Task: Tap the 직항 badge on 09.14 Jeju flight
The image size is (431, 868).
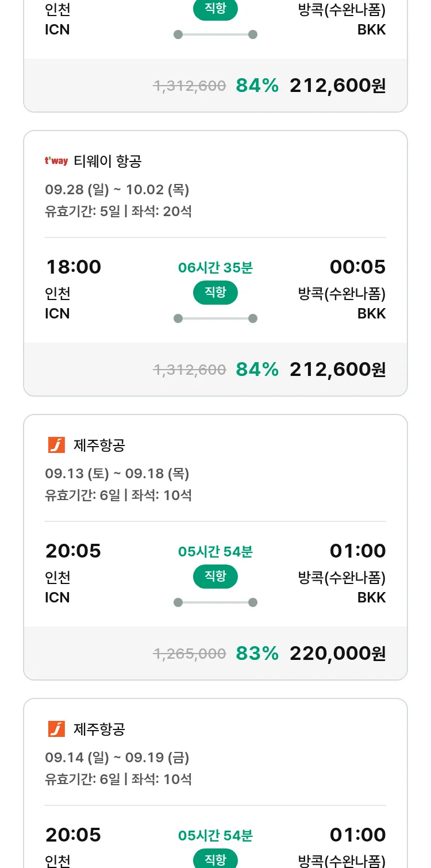Action: click(215, 859)
